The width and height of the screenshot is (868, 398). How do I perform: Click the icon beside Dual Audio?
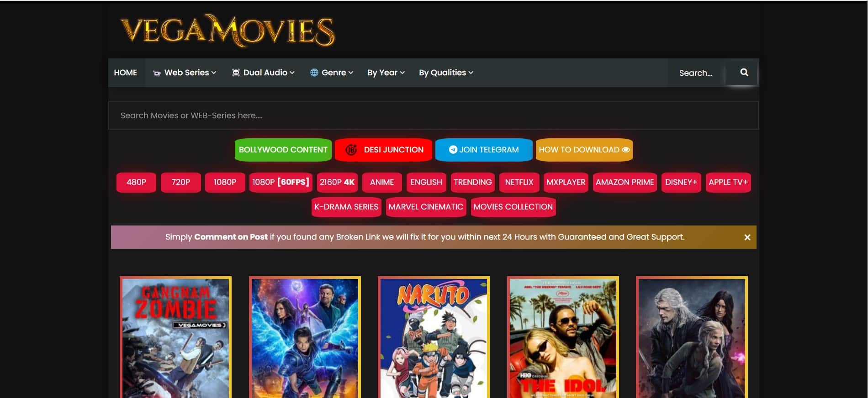point(236,73)
